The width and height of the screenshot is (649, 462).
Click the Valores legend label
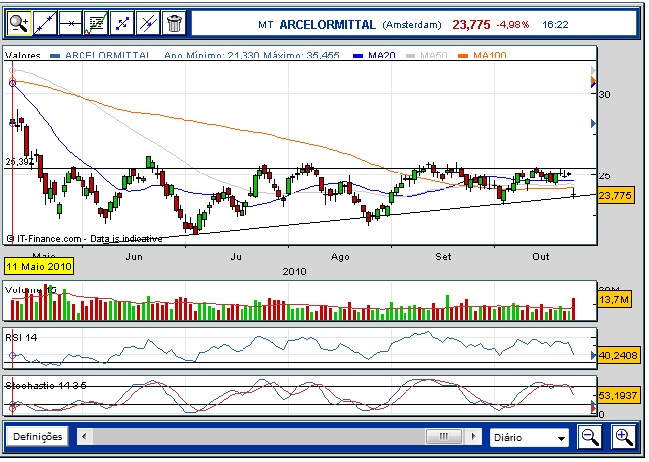click(x=23, y=55)
